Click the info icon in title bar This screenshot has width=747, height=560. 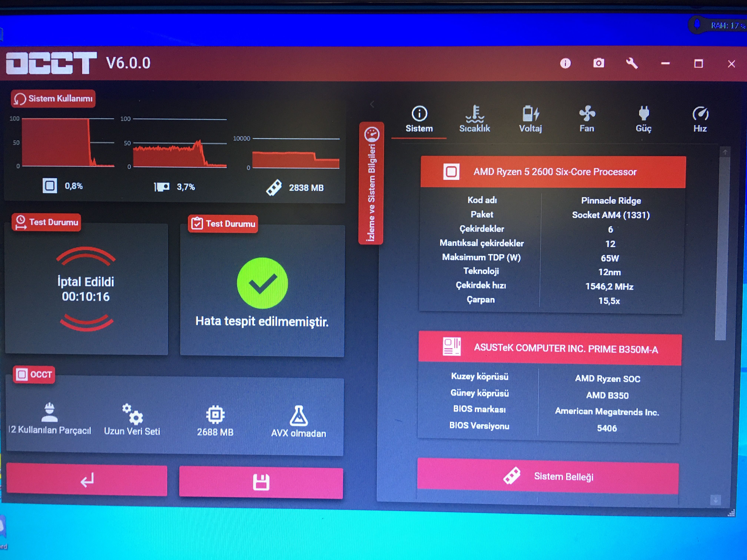click(565, 64)
